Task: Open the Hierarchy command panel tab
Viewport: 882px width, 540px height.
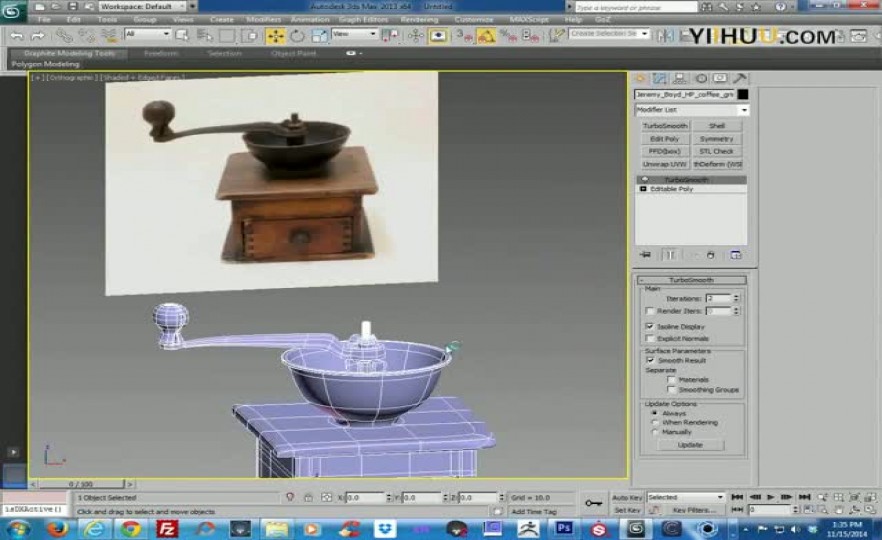Action: tap(680, 78)
